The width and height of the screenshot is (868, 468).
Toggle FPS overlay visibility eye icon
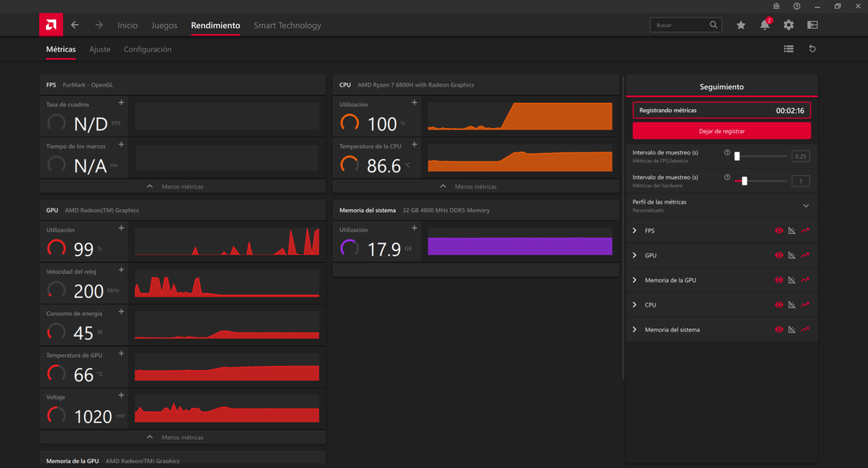point(778,231)
